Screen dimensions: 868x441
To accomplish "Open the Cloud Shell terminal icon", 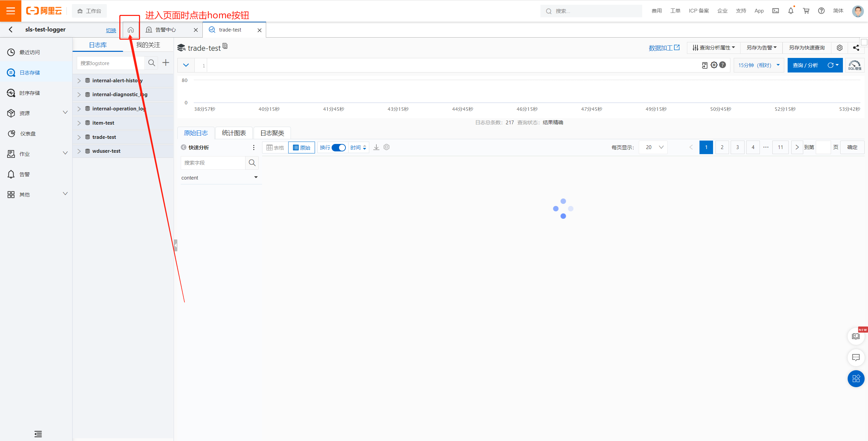I will [775, 11].
